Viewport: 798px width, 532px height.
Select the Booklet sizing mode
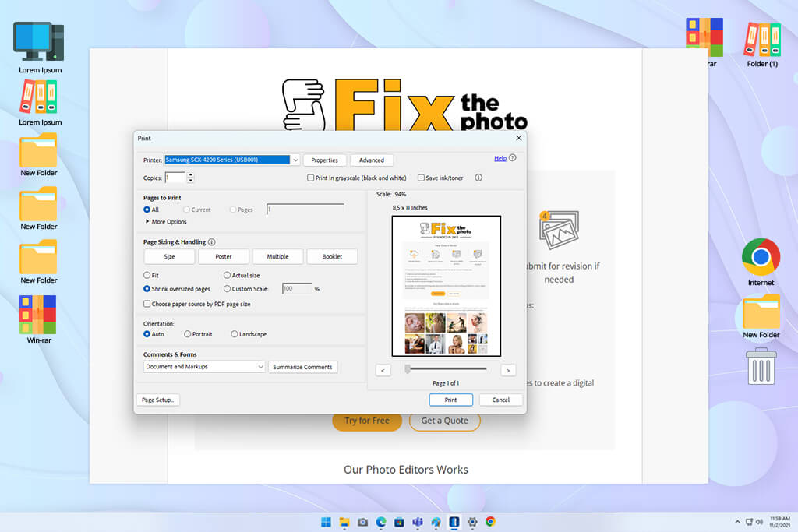coord(332,257)
